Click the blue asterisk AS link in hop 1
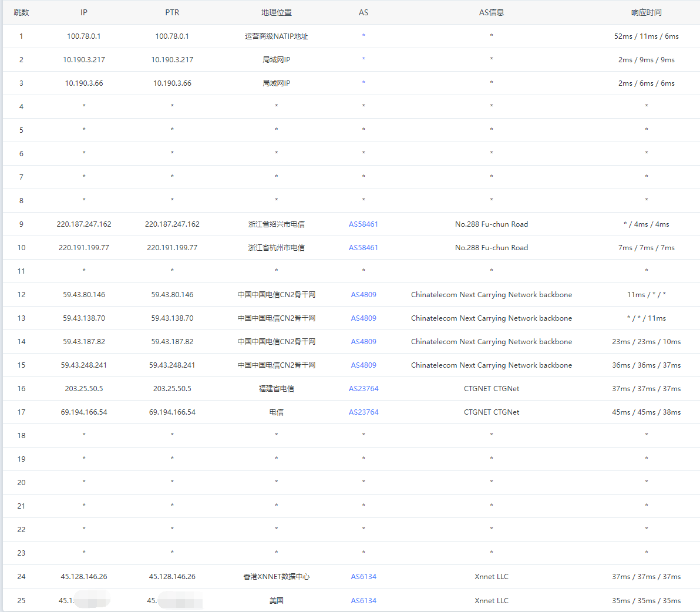The width and height of the screenshot is (700, 612). 364,36
